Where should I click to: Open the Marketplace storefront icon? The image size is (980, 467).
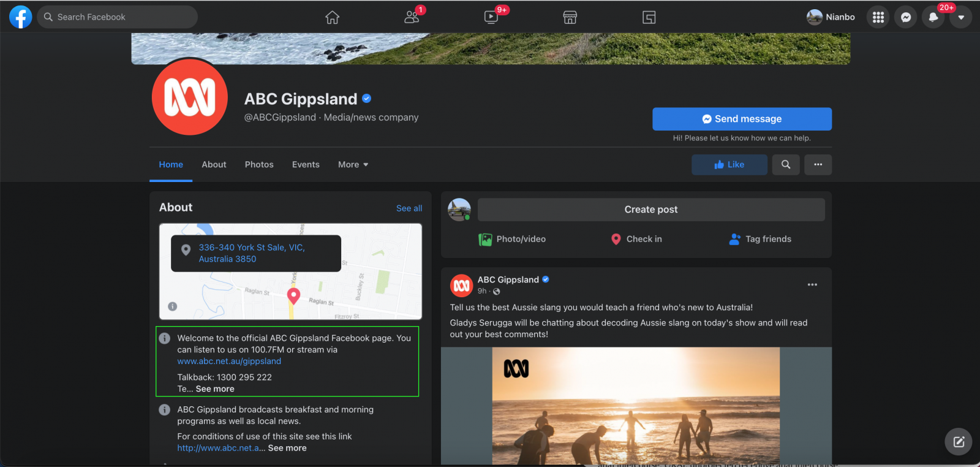coord(570,17)
